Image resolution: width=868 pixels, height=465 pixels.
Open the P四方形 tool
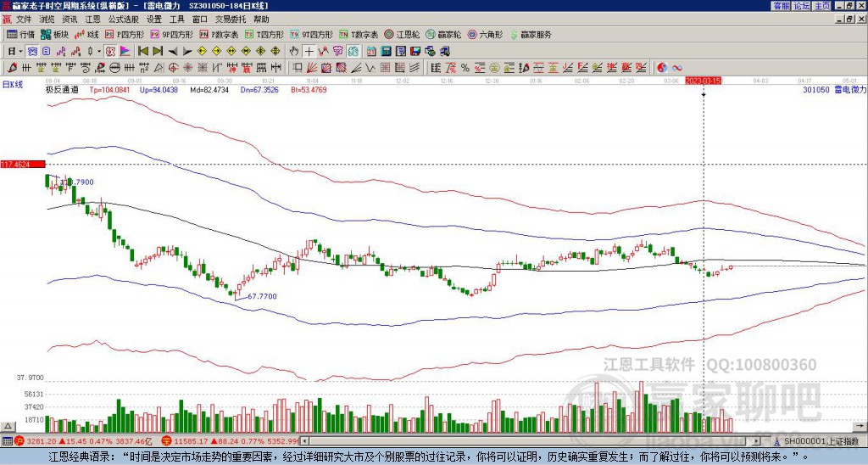click(124, 34)
